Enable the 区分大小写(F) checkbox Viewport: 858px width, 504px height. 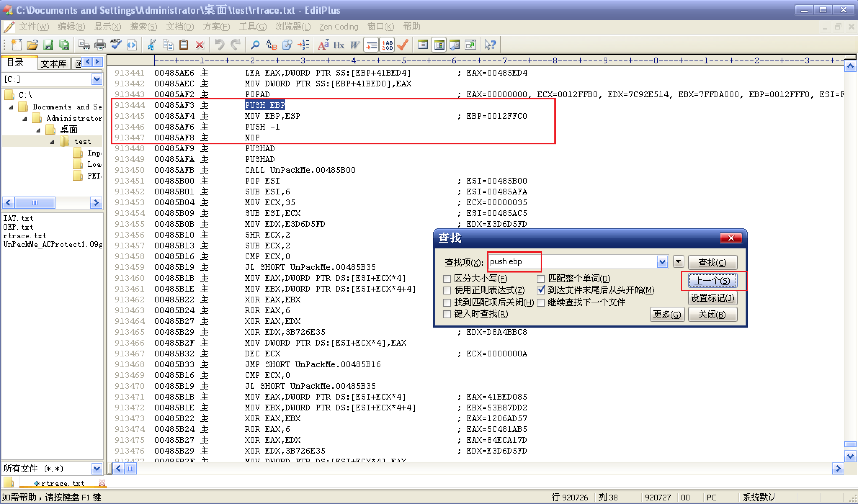point(447,278)
